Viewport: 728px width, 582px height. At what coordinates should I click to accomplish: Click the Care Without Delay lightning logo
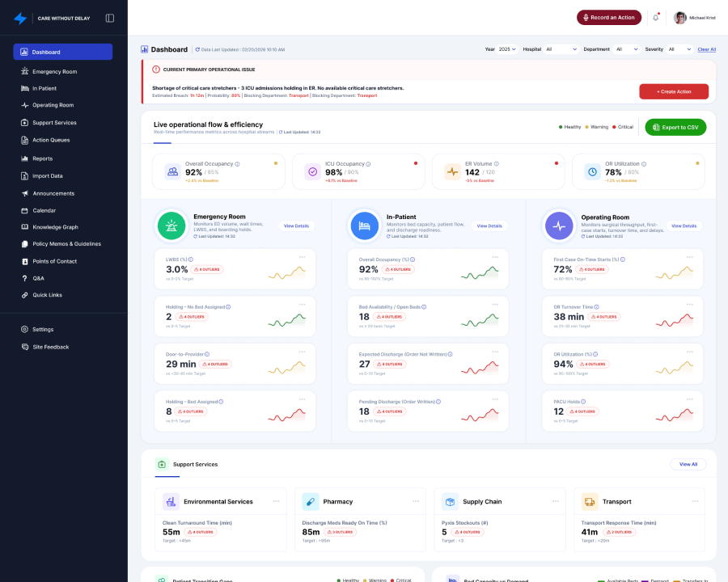coord(20,18)
